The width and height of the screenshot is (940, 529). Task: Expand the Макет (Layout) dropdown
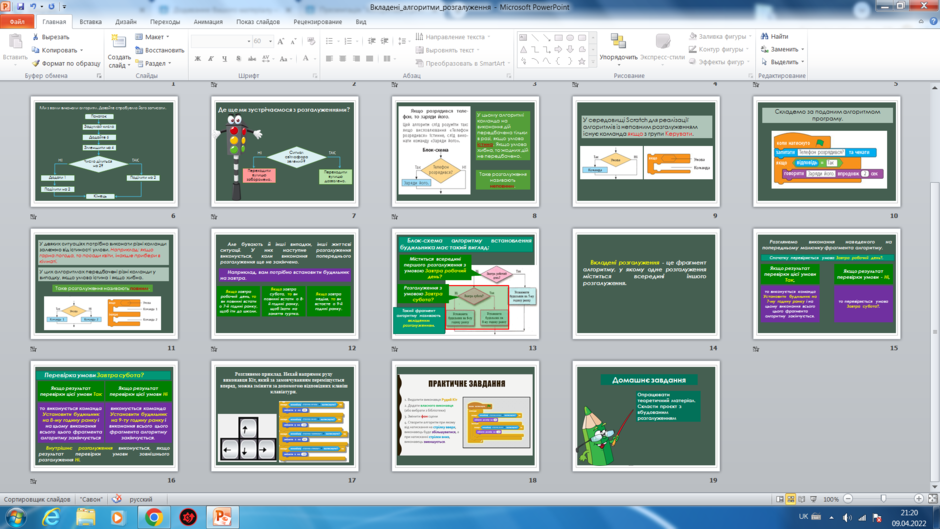point(153,37)
